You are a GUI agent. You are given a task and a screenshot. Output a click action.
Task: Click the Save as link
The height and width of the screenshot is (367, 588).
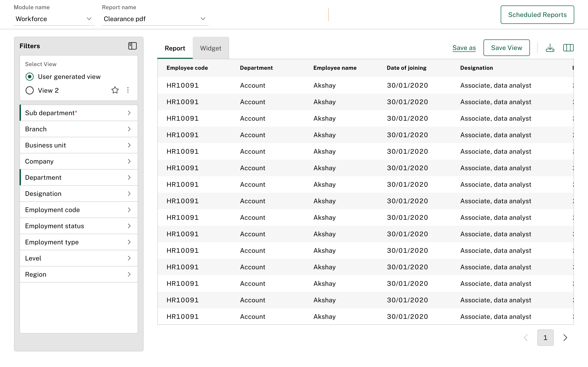coord(464,48)
